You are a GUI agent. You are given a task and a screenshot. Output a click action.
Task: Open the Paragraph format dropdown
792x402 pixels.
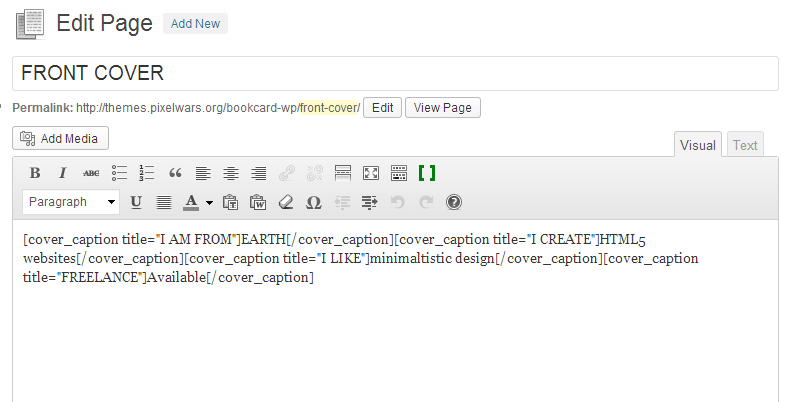(71, 202)
